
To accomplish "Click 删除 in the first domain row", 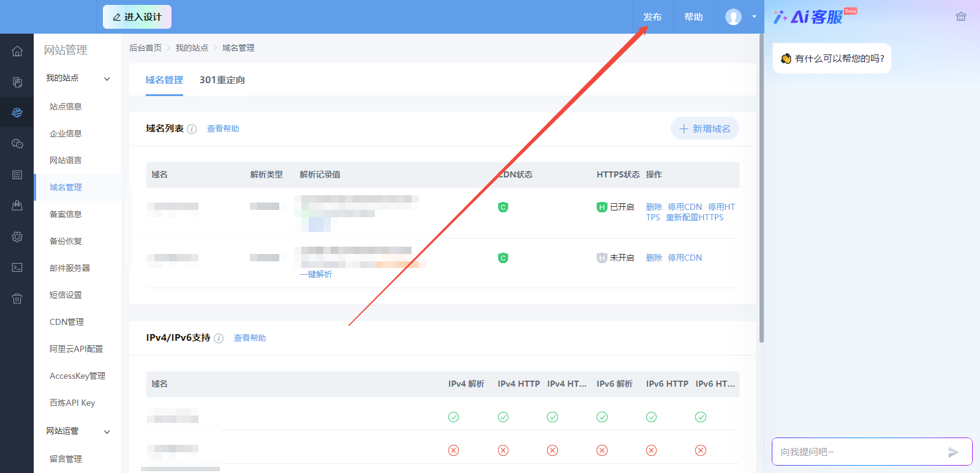I will click(654, 207).
